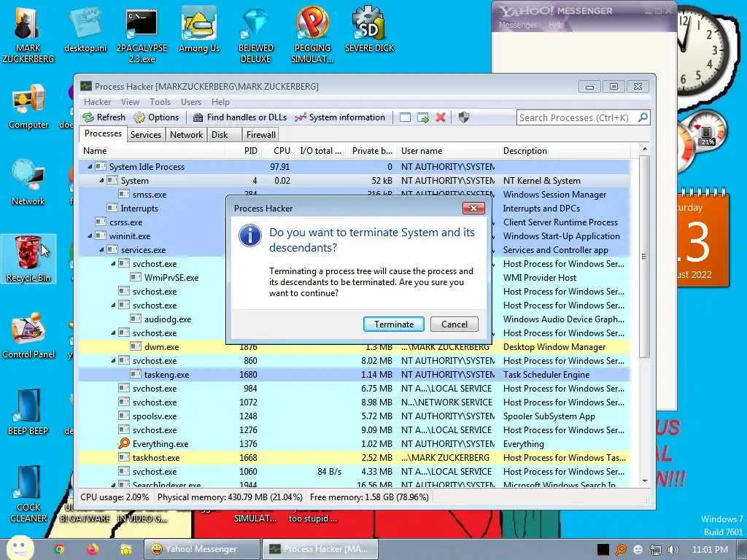Open the 2PACALYPSE 2.3.exe desktop icon
This screenshot has height=560, width=747.
click(x=142, y=35)
